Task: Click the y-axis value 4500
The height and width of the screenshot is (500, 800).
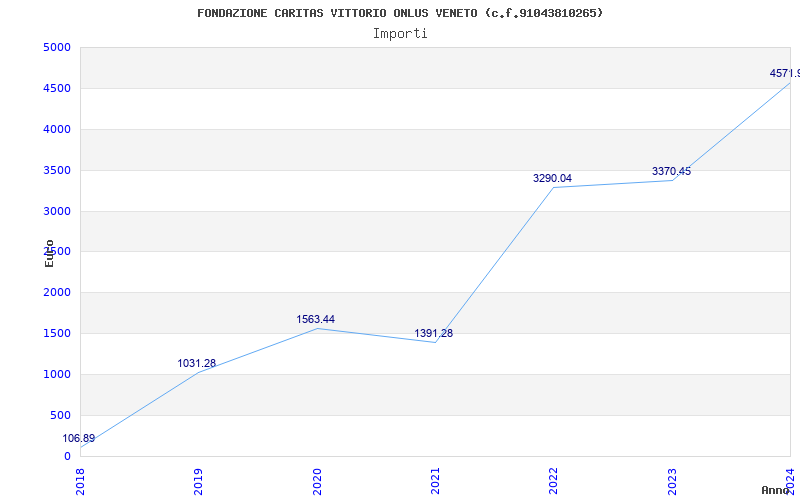Action: 57,88
